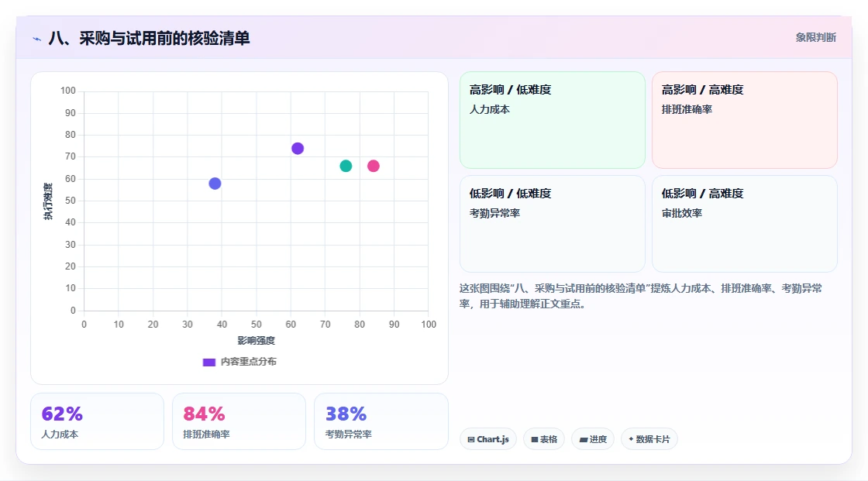Screen dimensions: 868x481
Task: Select the 表格 tag chip
Action: tap(543, 439)
